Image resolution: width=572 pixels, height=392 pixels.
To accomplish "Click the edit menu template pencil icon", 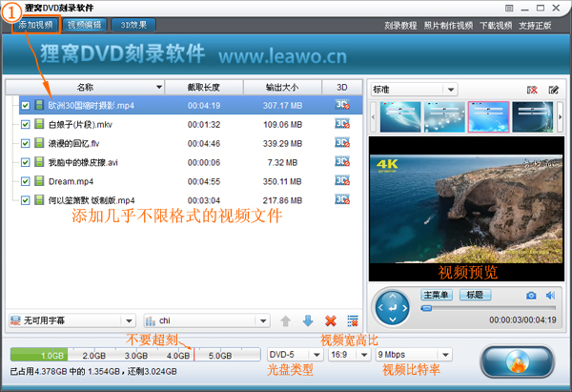I will (x=553, y=90).
